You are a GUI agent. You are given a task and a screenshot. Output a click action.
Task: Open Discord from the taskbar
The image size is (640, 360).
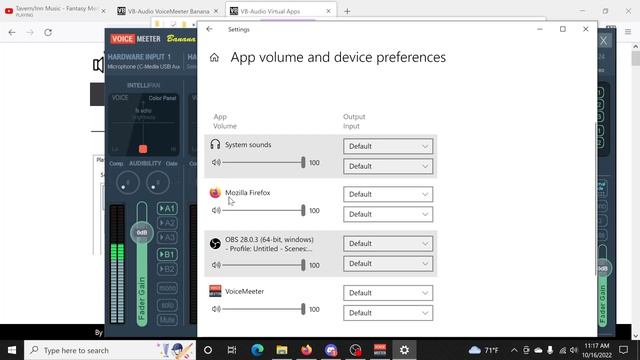point(331,350)
